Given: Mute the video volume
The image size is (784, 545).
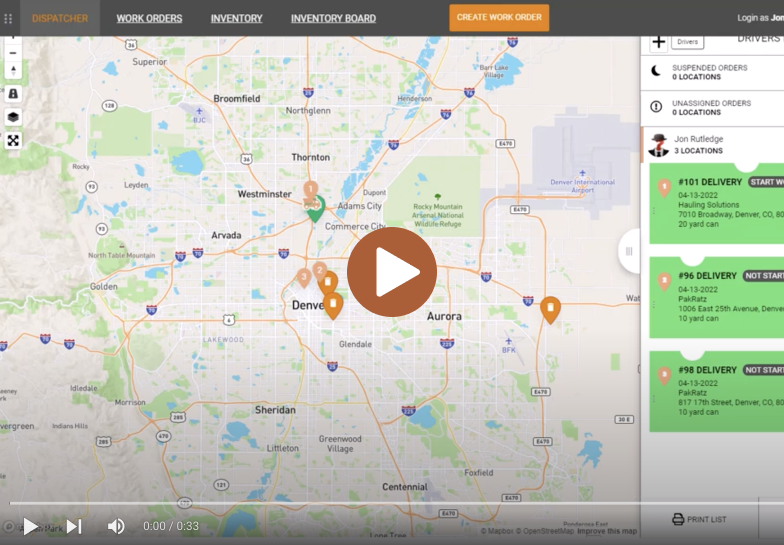Looking at the screenshot, I should pos(116,526).
